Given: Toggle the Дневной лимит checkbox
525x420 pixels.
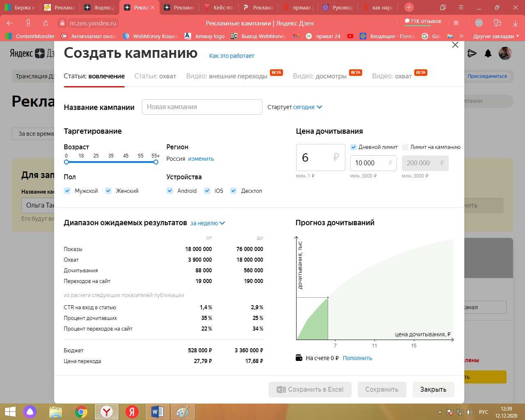Looking at the screenshot, I should pos(354,147).
